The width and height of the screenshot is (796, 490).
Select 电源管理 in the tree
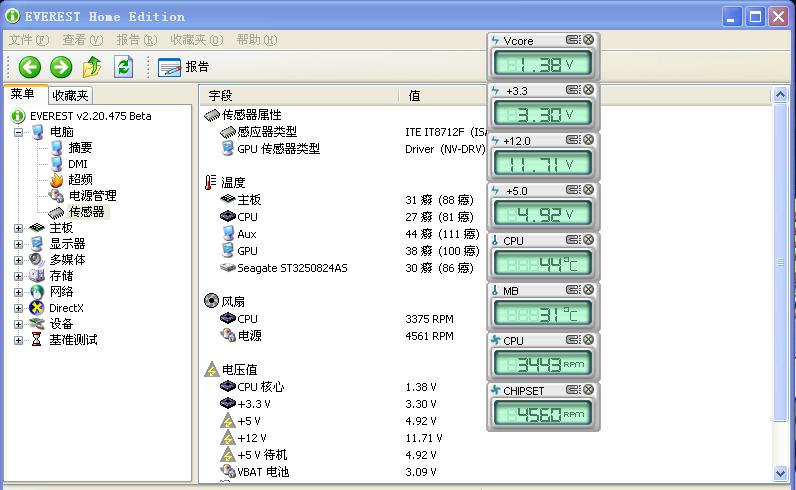pos(92,196)
